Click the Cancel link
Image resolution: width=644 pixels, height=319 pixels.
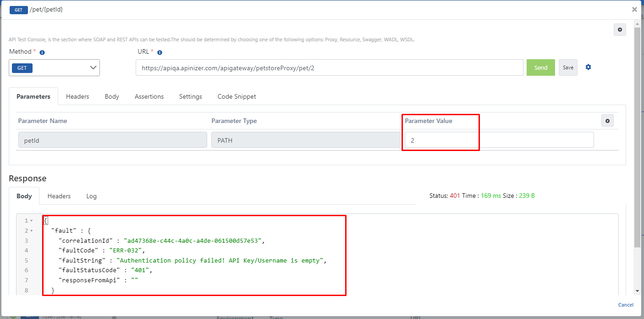coord(626,305)
